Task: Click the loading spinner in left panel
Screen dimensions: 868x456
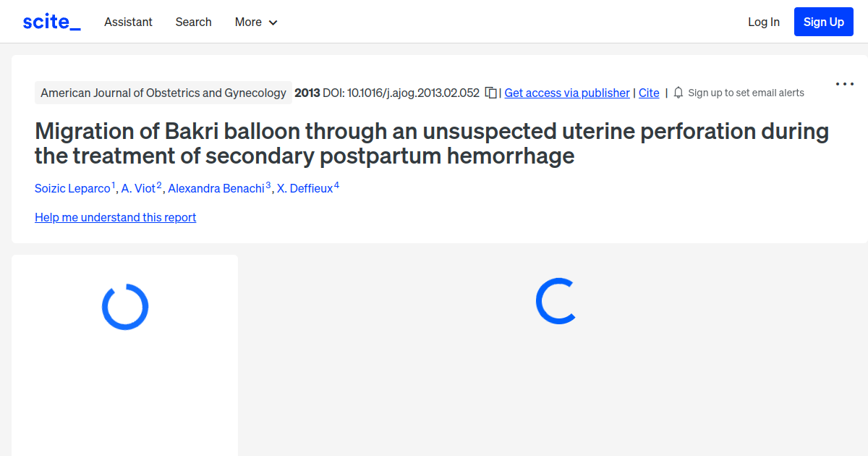Action: pyautogui.click(x=124, y=306)
